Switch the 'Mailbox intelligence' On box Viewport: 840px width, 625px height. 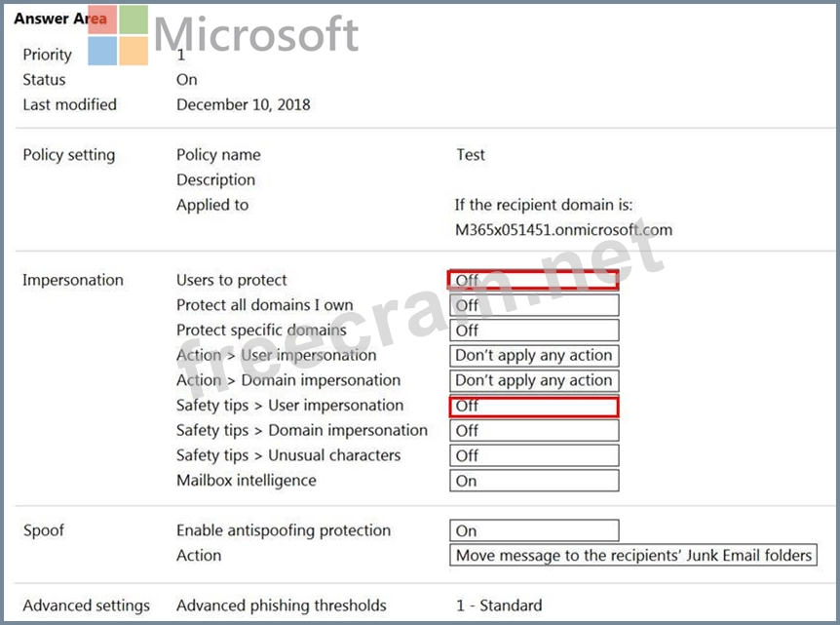(x=533, y=481)
